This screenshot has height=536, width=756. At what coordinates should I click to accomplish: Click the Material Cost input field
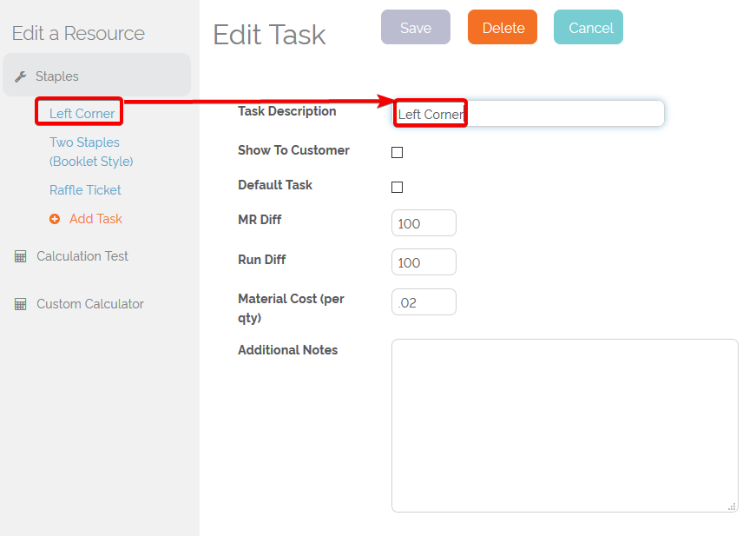(x=424, y=302)
